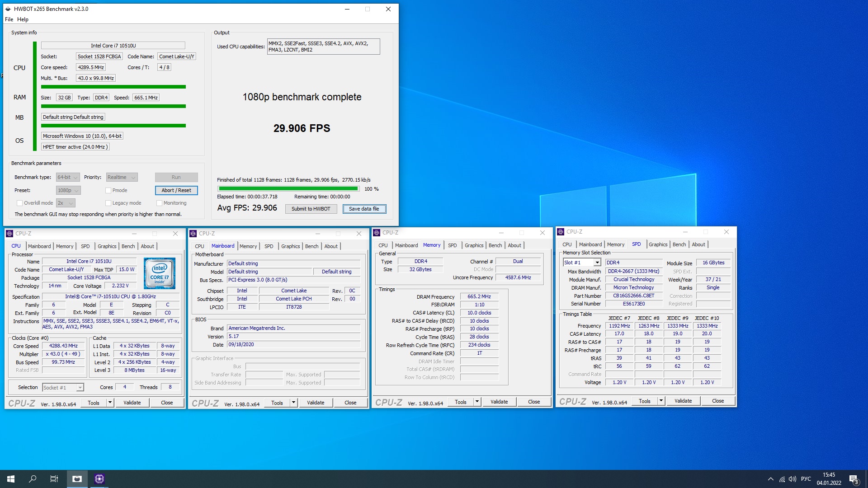Click the HWBOT x265 title bar app icon
The width and height of the screenshot is (868, 488).
click(8, 9)
